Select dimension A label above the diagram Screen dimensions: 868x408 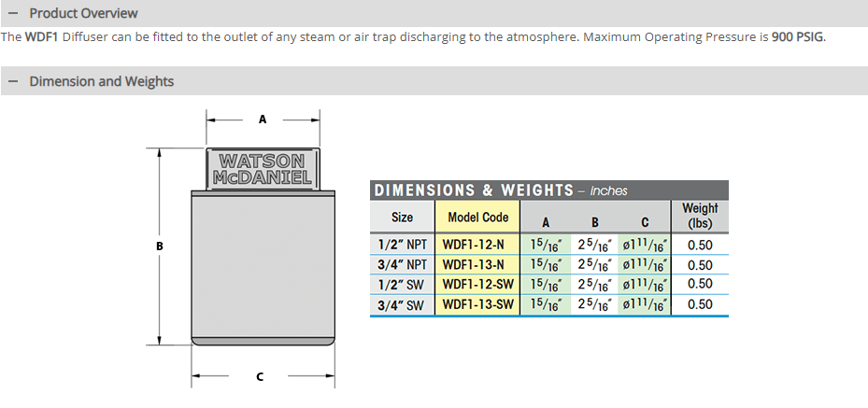click(263, 120)
